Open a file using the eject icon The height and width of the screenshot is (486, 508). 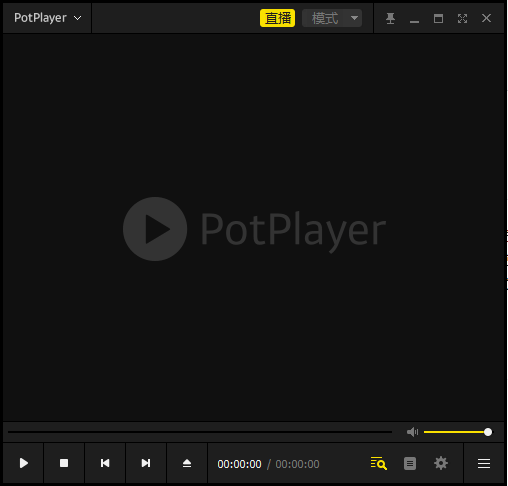[x=187, y=463]
